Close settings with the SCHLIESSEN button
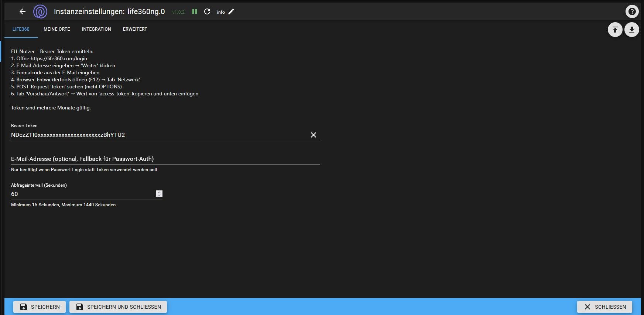The height and width of the screenshot is (315, 644). 604,307
